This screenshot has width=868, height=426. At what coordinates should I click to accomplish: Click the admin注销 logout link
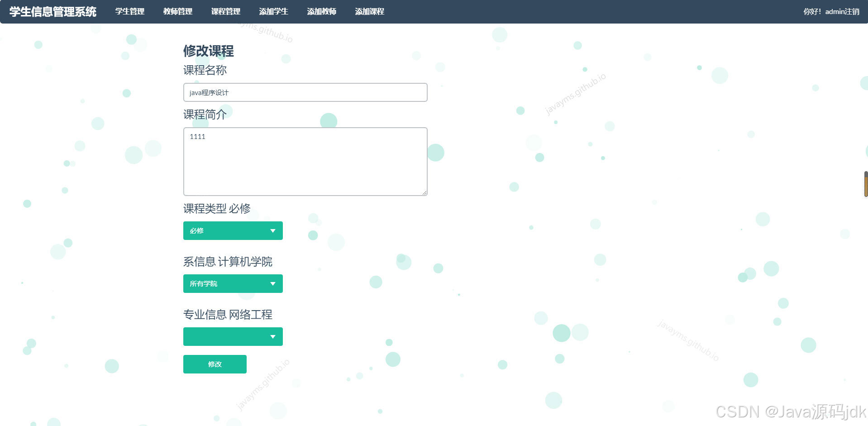point(843,11)
